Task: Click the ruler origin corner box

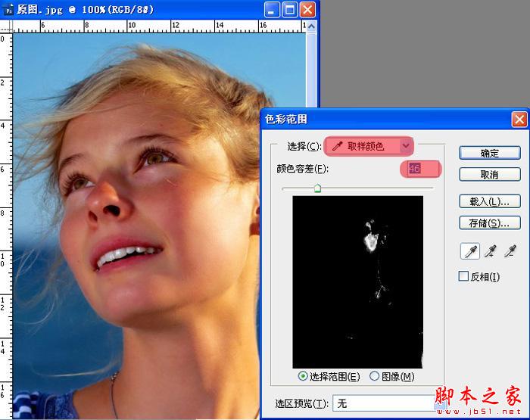Action: click(6, 26)
